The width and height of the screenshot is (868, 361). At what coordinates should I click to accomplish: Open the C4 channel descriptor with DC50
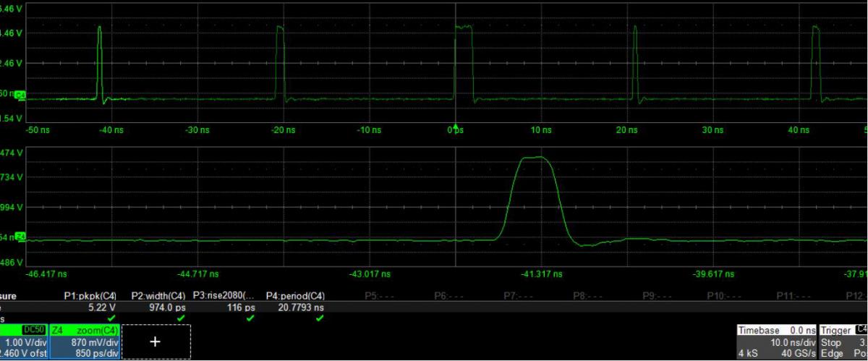click(x=23, y=341)
